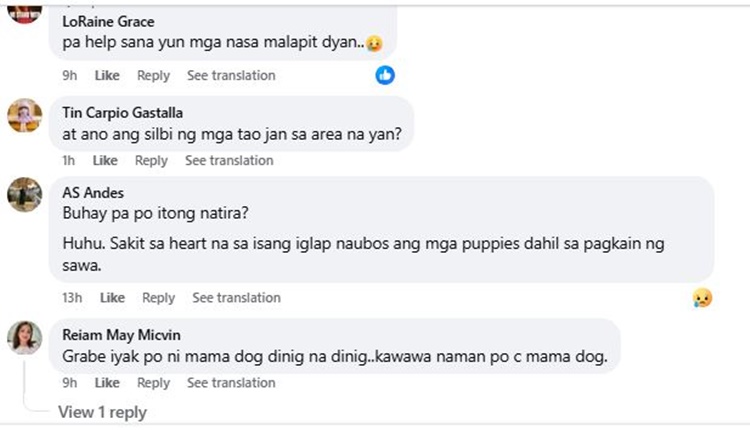Image resolution: width=750 pixels, height=430 pixels.
Task: Like AS Andes' comment
Action: point(112,297)
